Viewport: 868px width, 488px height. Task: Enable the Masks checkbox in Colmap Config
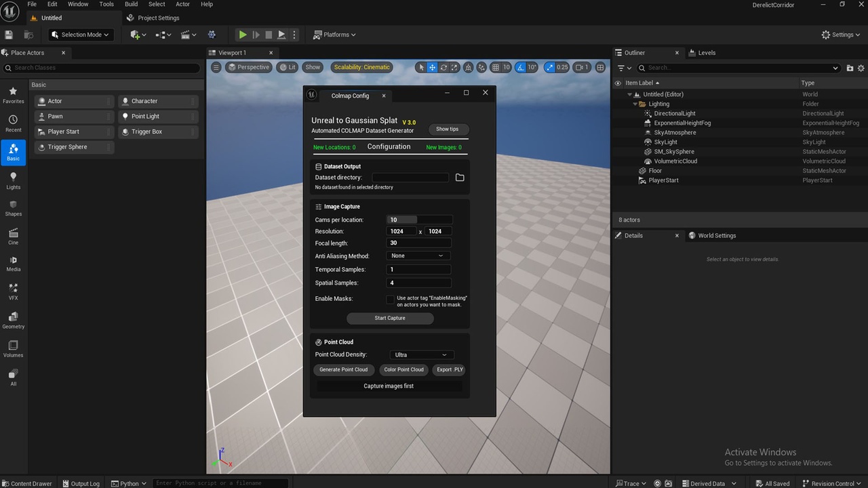[x=390, y=300]
